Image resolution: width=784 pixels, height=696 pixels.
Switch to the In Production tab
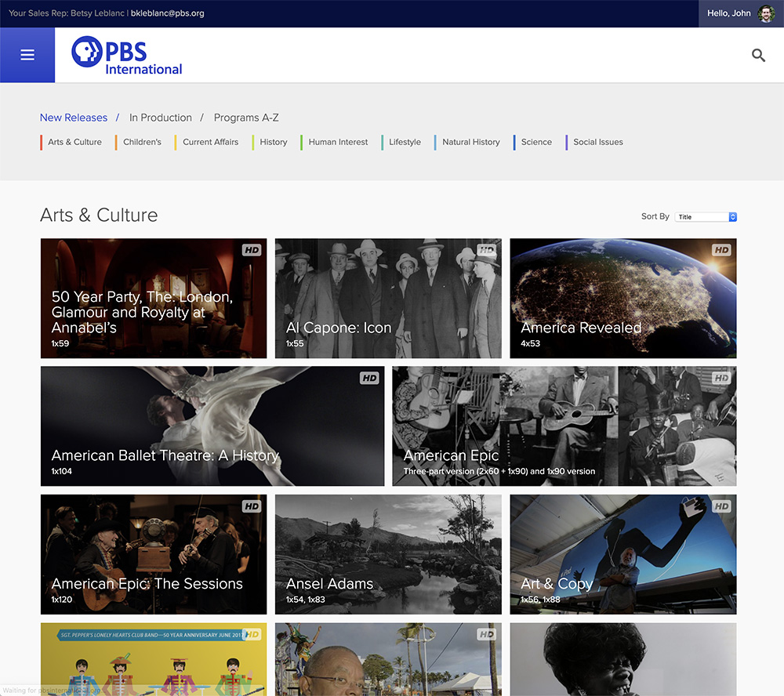tap(161, 118)
